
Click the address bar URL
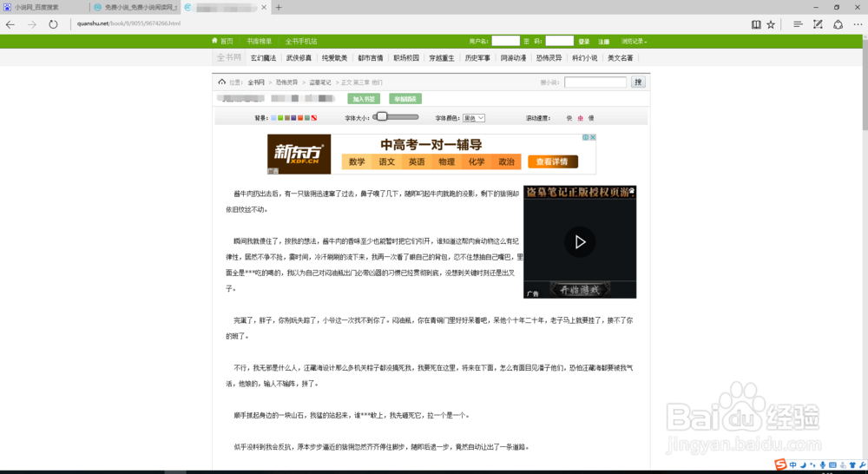pyautogui.click(x=129, y=23)
